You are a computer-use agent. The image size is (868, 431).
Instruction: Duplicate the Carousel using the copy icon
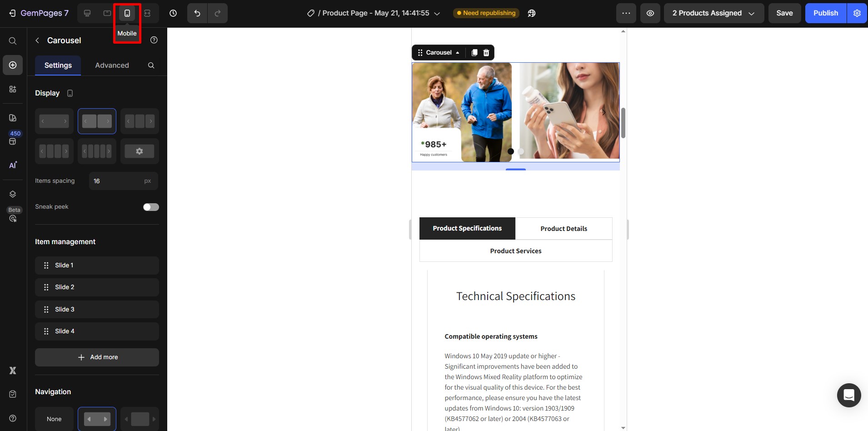[474, 53]
